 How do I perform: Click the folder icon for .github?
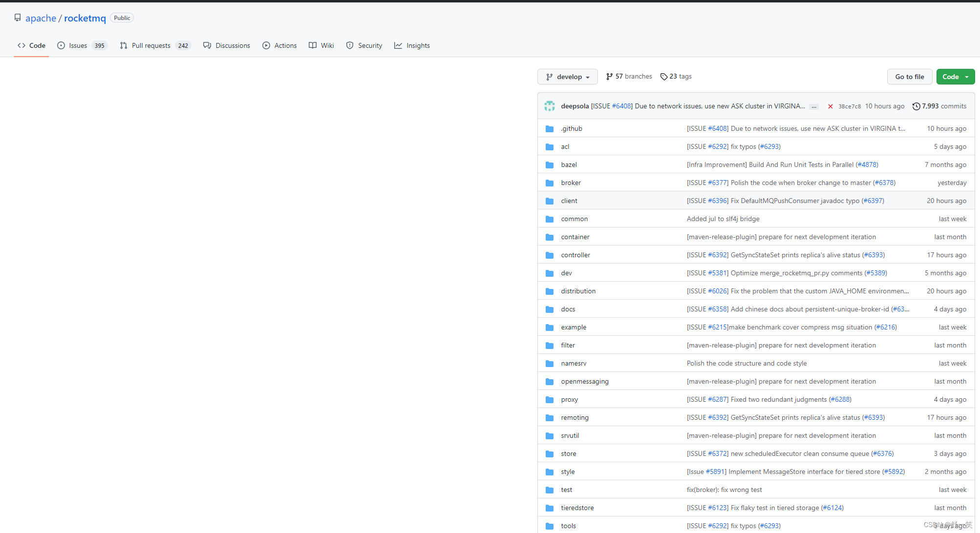pos(550,129)
